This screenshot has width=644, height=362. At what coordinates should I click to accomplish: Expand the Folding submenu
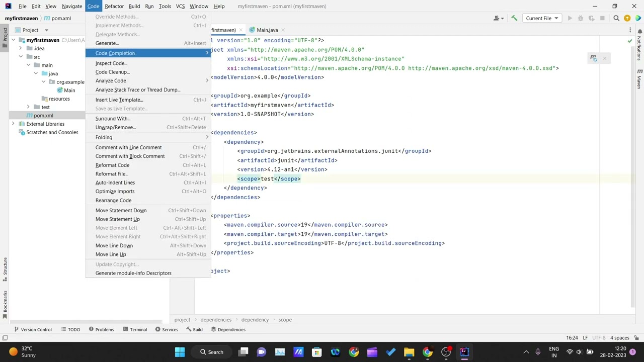(x=148, y=137)
